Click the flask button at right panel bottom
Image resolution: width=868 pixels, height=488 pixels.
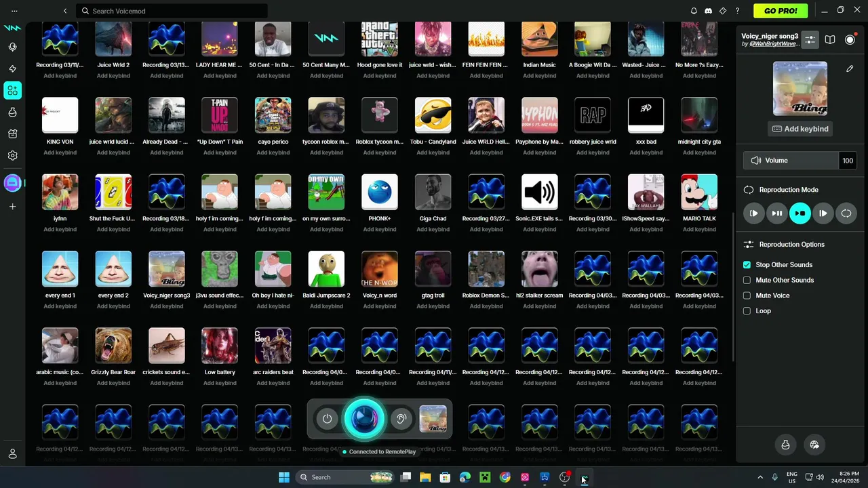785,445
